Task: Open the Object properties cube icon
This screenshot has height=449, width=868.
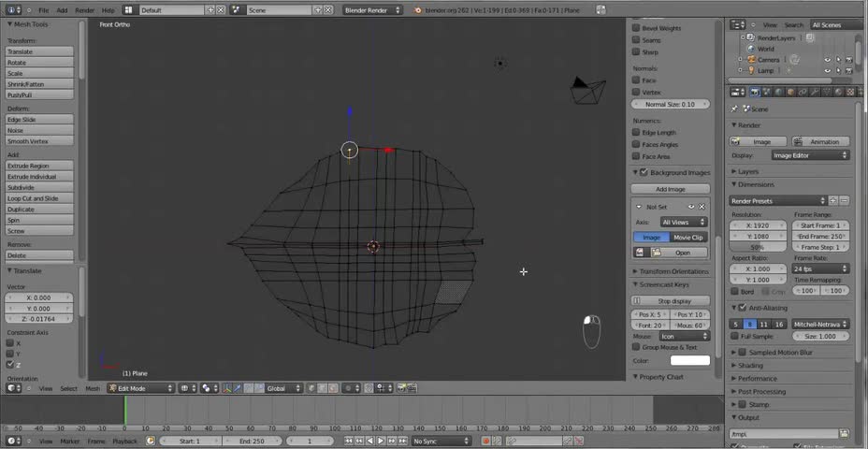Action: (x=790, y=92)
